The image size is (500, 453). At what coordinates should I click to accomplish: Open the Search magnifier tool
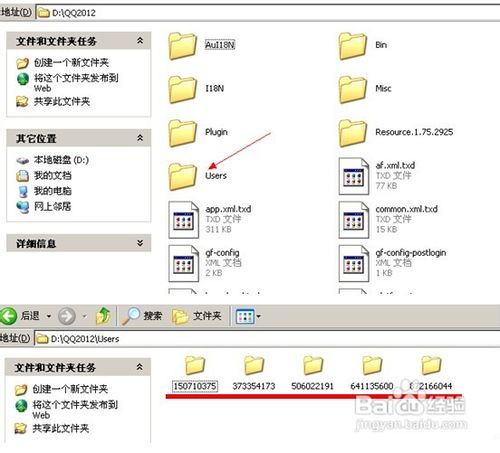pyautogui.click(x=142, y=316)
